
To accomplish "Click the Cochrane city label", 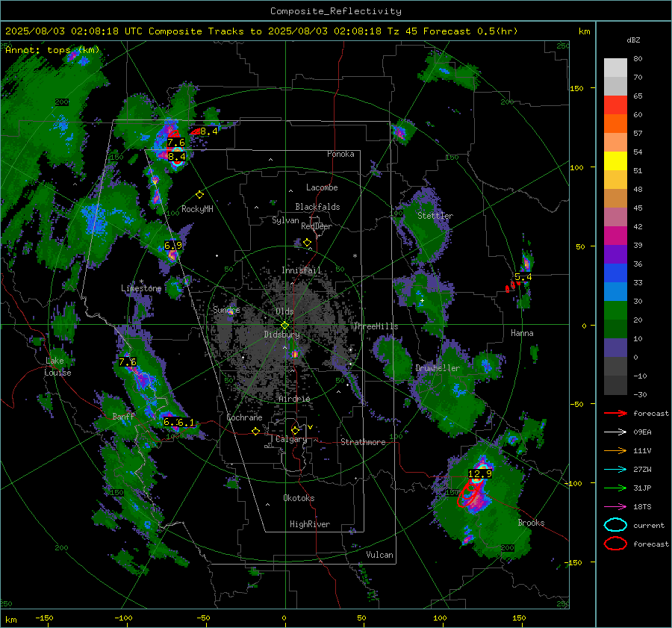I will coord(244,417).
